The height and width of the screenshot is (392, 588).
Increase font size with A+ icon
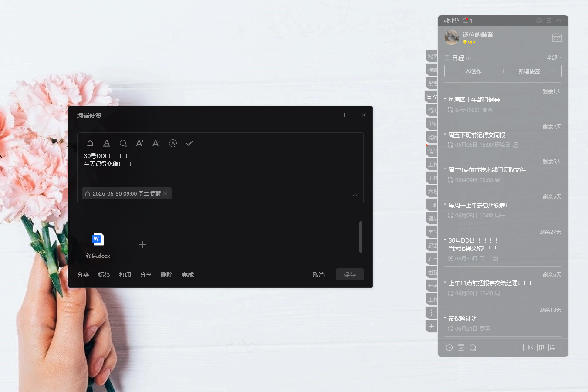tap(140, 143)
